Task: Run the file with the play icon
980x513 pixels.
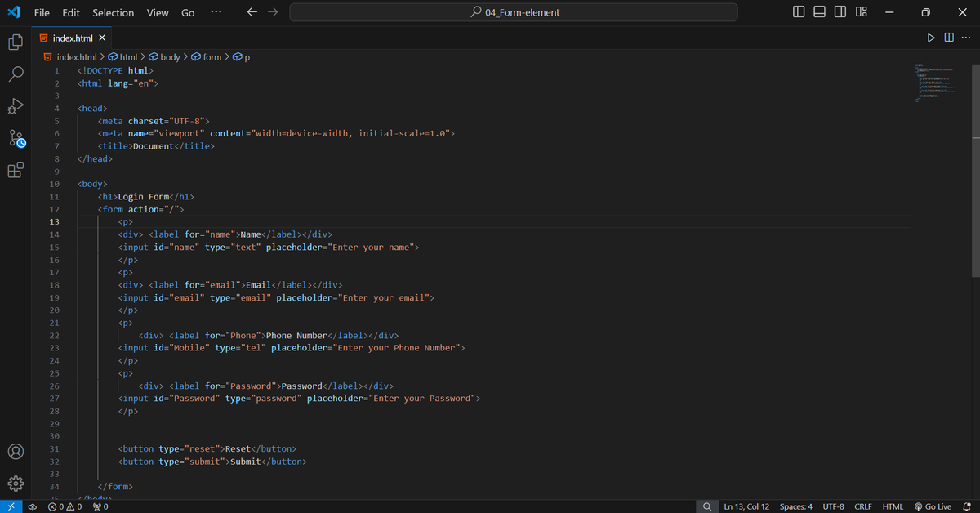Action: 930,38
